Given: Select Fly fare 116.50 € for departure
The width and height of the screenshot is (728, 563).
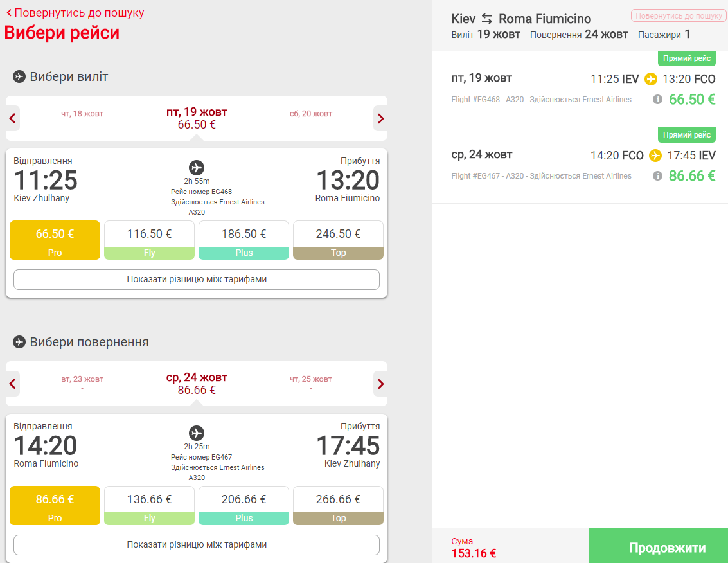Looking at the screenshot, I should tap(149, 240).
